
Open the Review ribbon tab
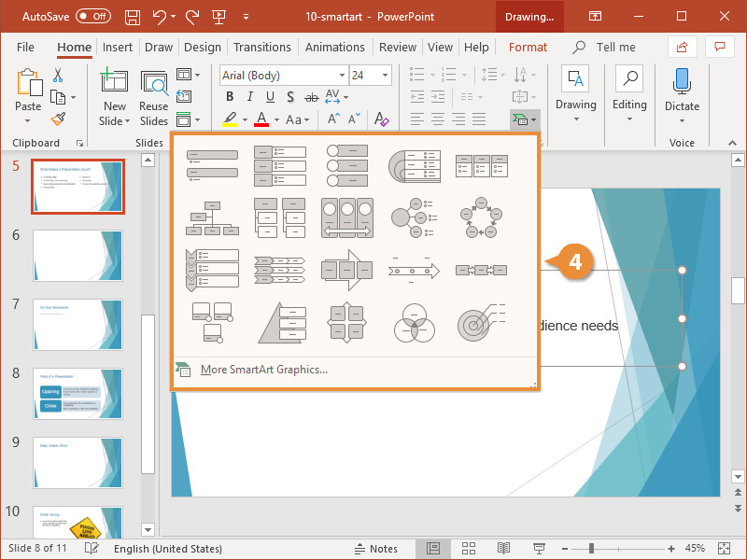(x=398, y=47)
